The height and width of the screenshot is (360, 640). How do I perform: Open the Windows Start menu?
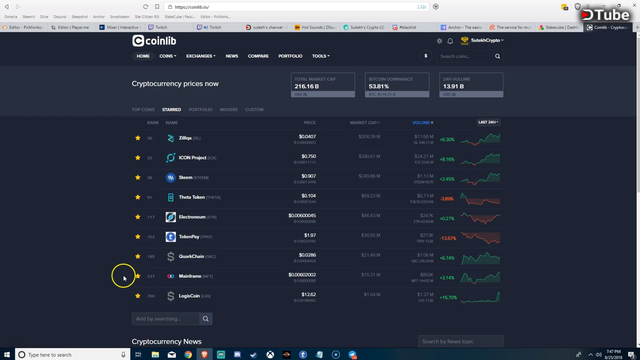(7, 354)
